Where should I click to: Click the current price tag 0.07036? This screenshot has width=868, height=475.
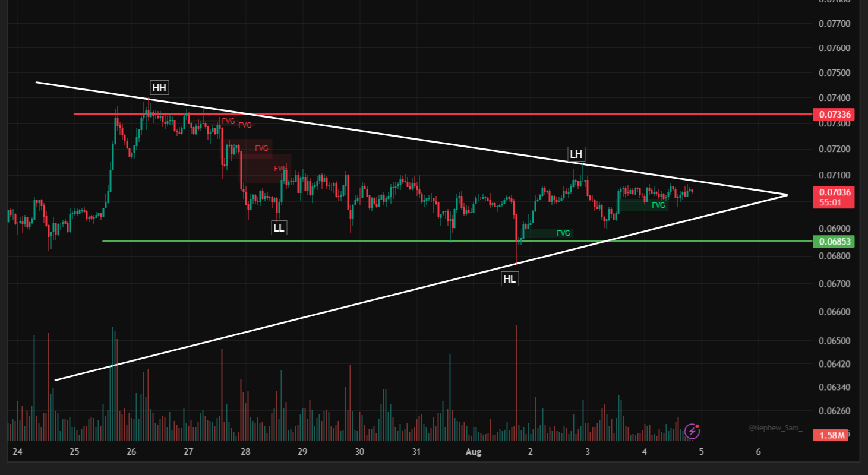[835, 192]
